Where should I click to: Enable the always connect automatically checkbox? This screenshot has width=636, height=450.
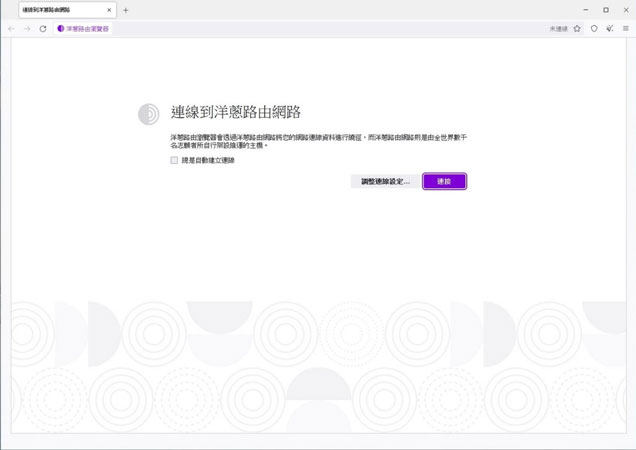click(174, 160)
